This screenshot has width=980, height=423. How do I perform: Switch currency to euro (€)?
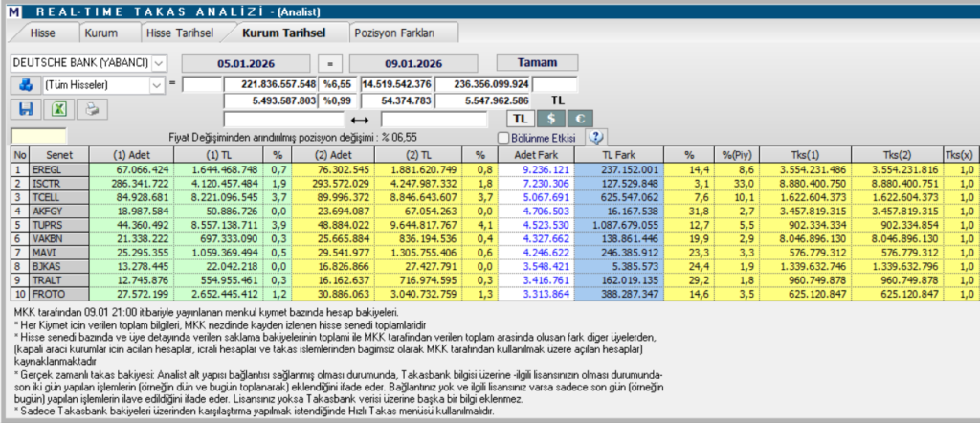tap(579, 119)
